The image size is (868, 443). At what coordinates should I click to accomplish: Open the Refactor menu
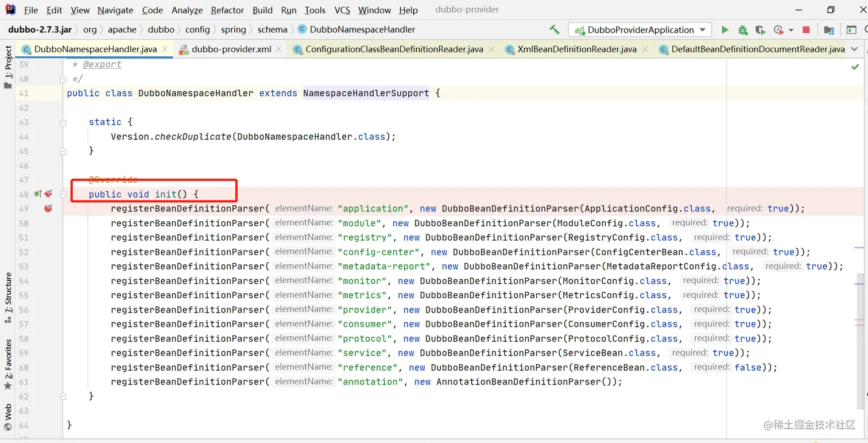227,10
